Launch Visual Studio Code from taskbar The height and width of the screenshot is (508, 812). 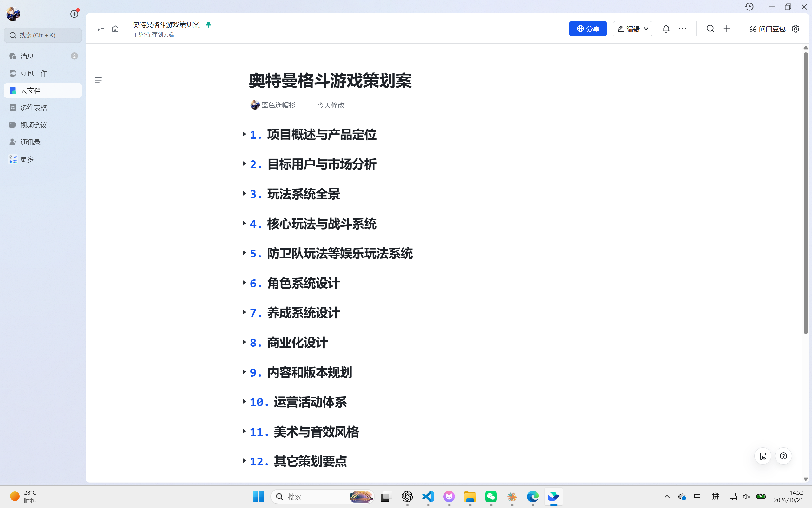click(x=428, y=497)
